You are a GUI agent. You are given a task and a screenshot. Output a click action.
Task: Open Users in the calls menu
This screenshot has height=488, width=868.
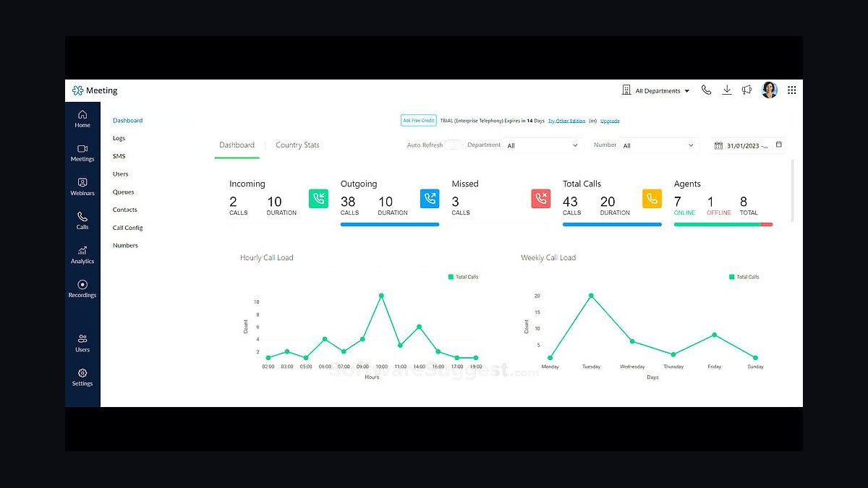pos(120,174)
